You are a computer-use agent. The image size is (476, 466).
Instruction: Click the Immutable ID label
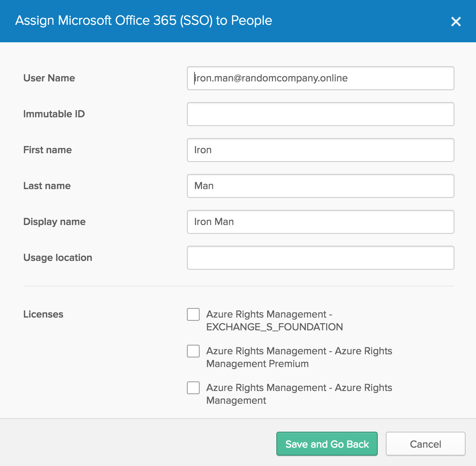pyautogui.click(x=54, y=114)
